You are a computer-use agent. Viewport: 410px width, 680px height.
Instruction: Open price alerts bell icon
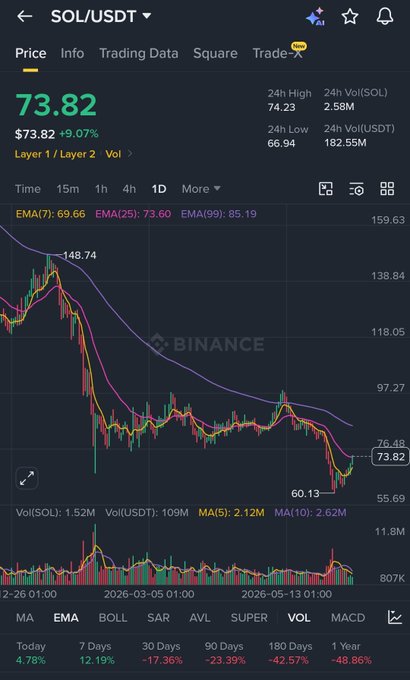coord(384,16)
